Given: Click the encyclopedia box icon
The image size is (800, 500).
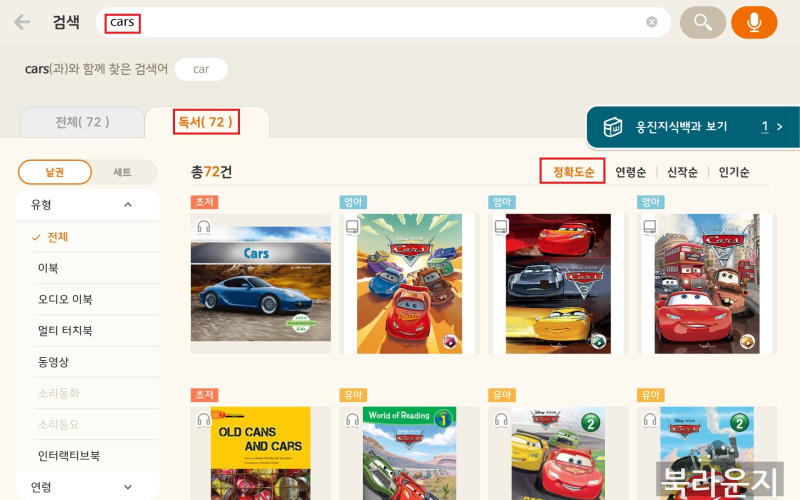Looking at the screenshot, I should (612, 127).
